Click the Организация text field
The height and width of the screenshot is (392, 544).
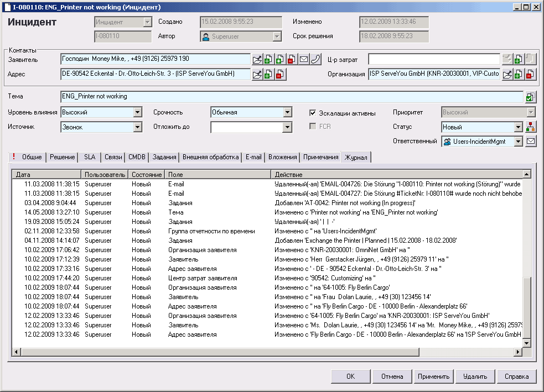point(434,74)
